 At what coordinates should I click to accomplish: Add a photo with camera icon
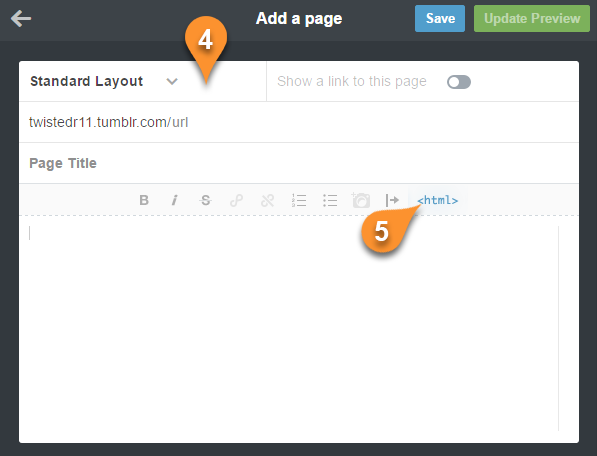[361, 200]
